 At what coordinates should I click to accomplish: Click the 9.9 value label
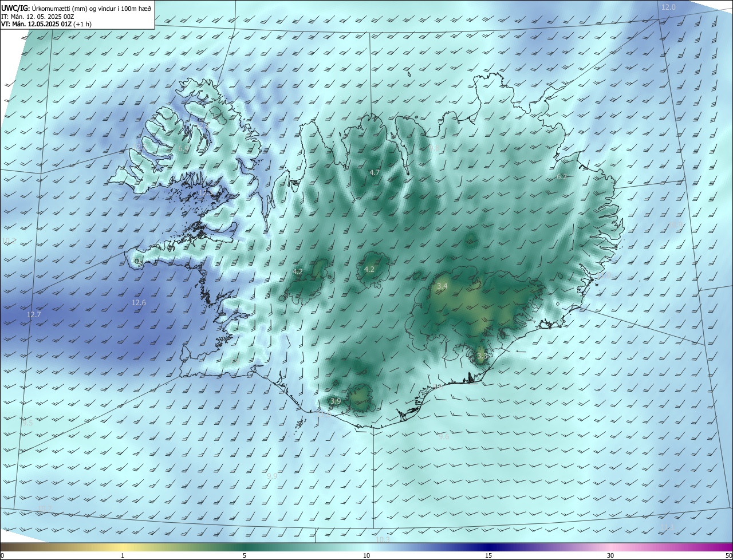pos(272,476)
